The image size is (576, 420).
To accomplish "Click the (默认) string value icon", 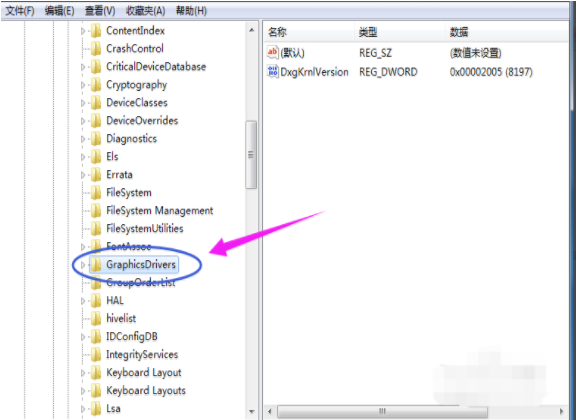I will click(x=273, y=53).
